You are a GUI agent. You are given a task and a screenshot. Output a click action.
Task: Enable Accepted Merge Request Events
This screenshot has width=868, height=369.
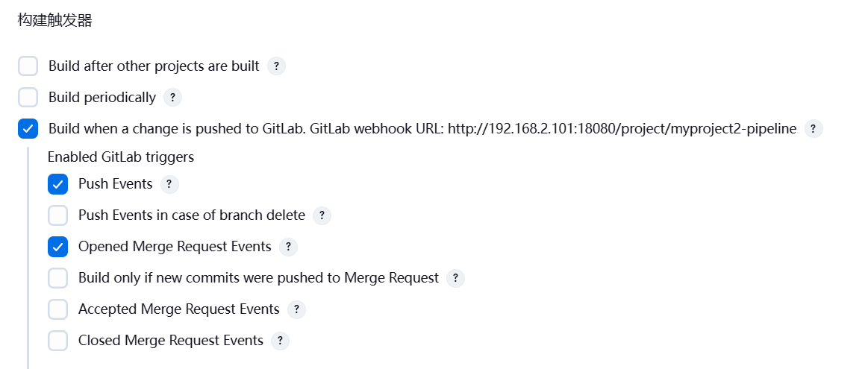click(58, 309)
